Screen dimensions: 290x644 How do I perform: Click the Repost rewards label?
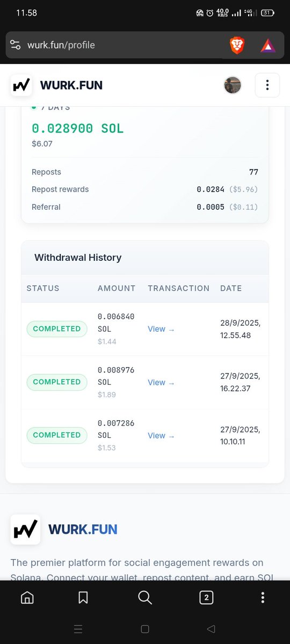tap(60, 189)
